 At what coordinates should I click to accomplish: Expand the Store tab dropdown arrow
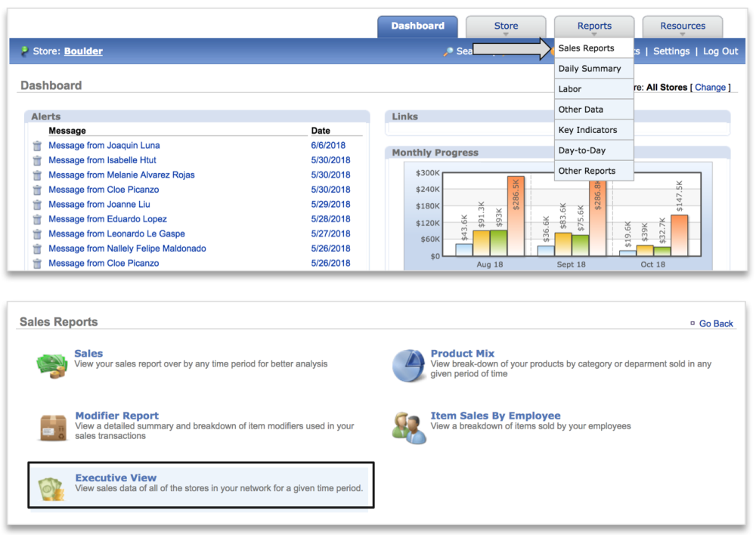tap(506, 35)
